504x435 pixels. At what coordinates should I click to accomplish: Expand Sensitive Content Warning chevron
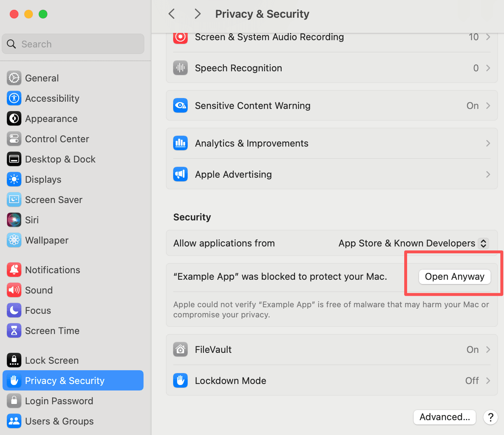[x=488, y=106]
